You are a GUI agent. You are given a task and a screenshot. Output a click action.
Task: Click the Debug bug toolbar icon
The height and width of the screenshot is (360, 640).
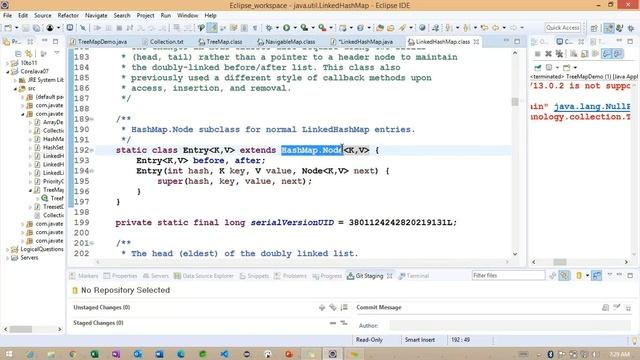(x=269, y=28)
